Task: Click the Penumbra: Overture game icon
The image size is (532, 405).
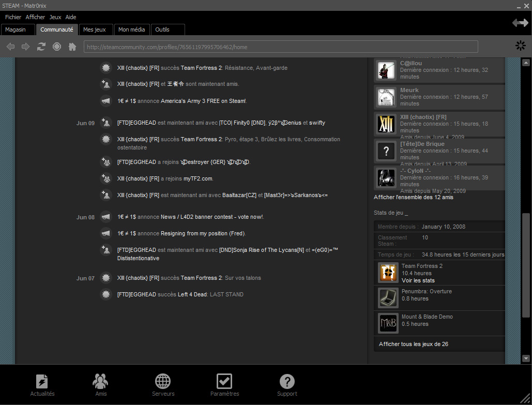Action: point(388,298)
